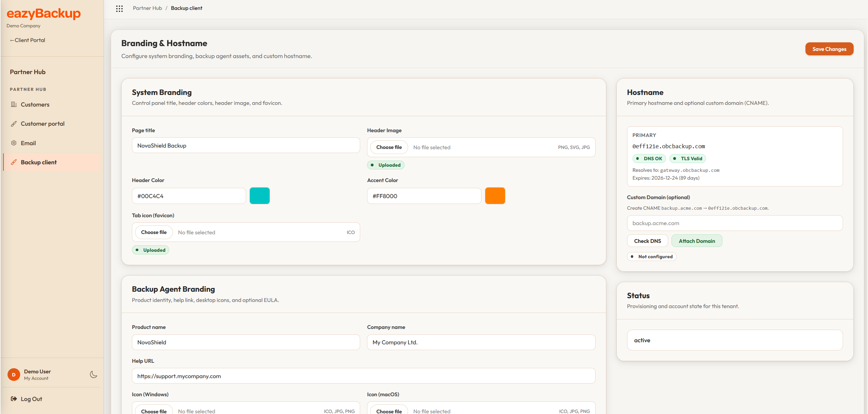Click the Accent Color hex field
This screenshot has height=414, width=868.
coord(424,196)
